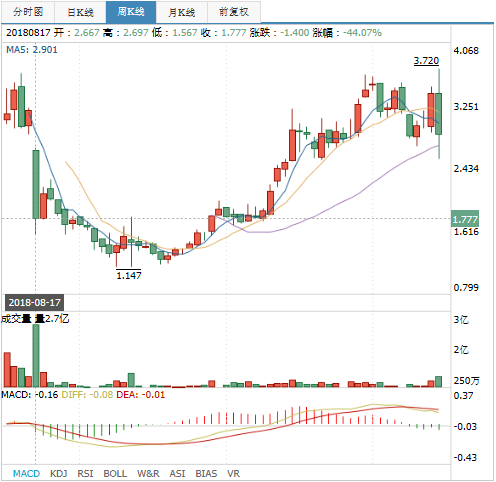Select the VR indicator
The image size is (496, 482).
coord(233,473)
